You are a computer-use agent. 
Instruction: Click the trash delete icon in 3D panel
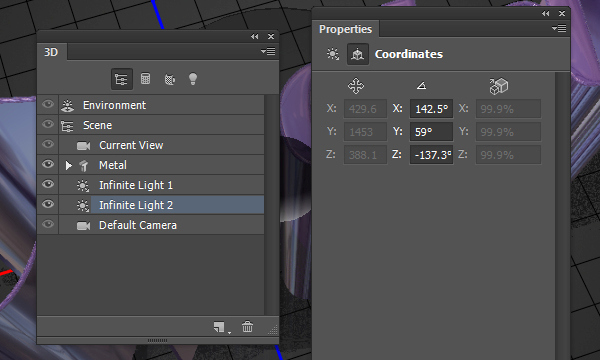click(247, 327)
